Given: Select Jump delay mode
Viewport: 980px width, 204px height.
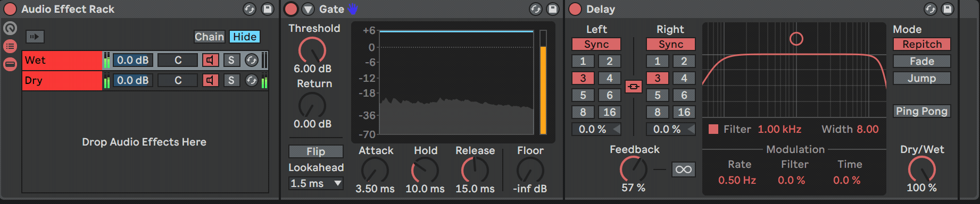Looking at the screenshot, I should [922, 78].
